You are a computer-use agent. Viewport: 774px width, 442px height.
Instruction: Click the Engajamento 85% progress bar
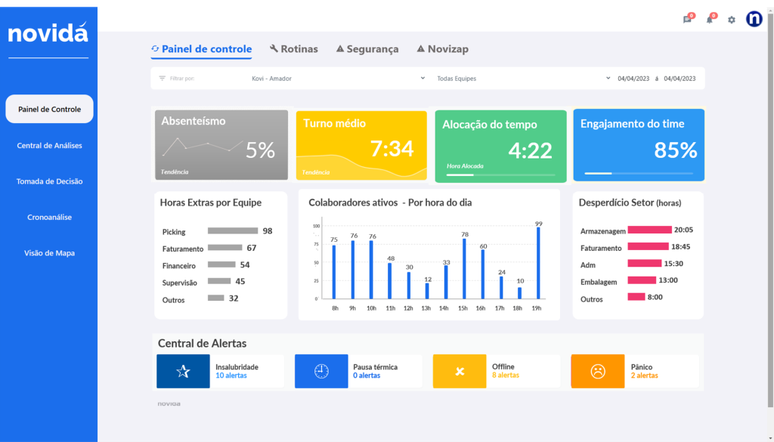pyautogui.click(x=639, y=173)
